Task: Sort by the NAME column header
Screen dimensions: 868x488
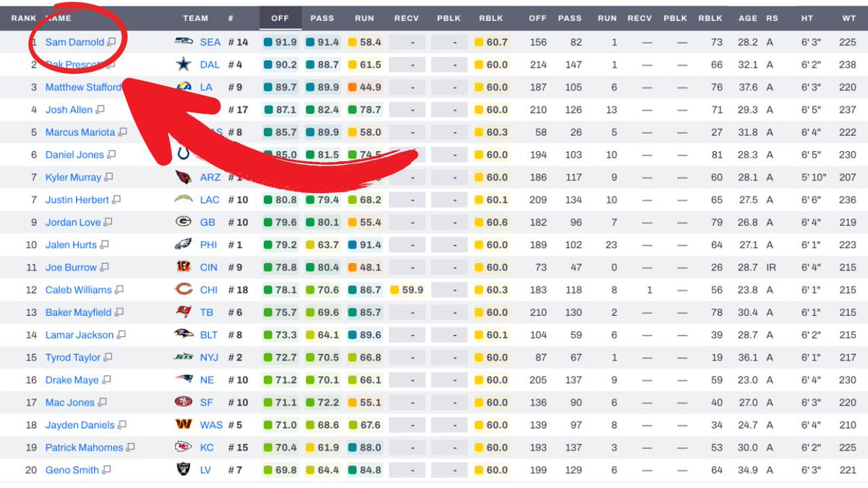Action: 59,18
